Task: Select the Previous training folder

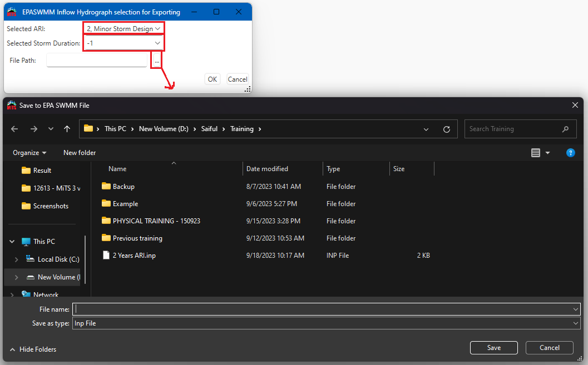Action: coord(137,238)
